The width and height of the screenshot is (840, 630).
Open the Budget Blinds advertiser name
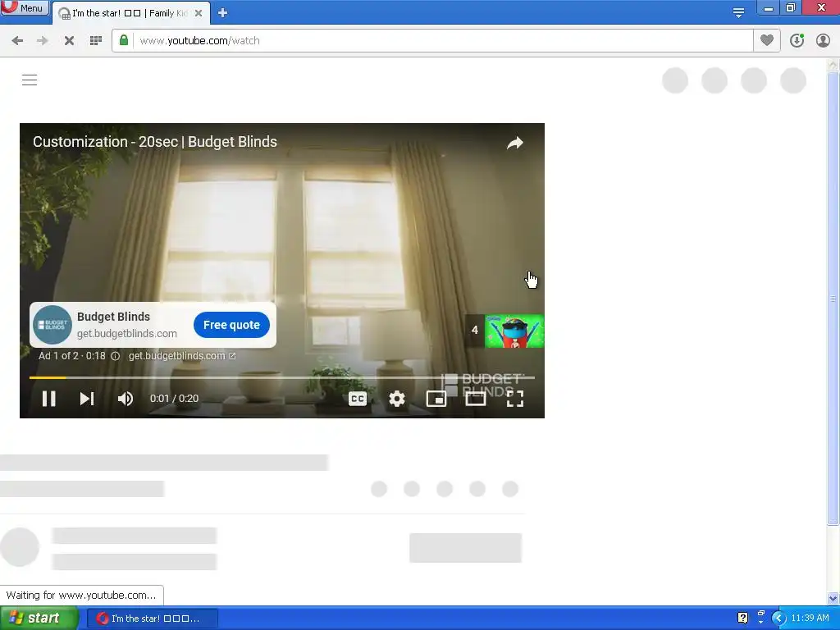[113, 317]
